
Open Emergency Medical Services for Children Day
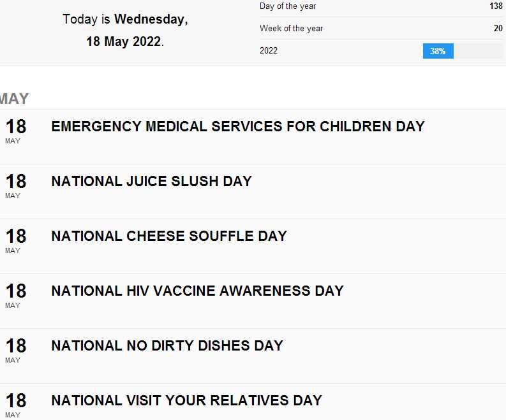point(237,126)
